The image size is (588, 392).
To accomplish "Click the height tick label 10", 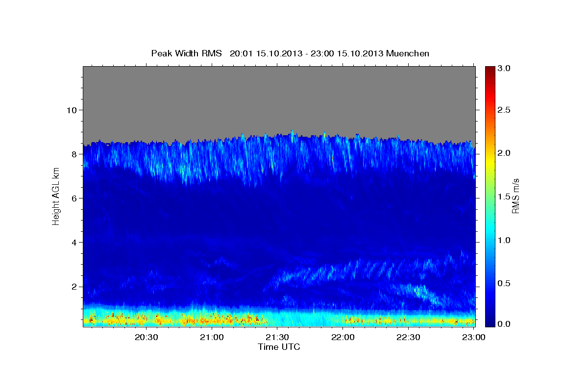I will [73, 110].
